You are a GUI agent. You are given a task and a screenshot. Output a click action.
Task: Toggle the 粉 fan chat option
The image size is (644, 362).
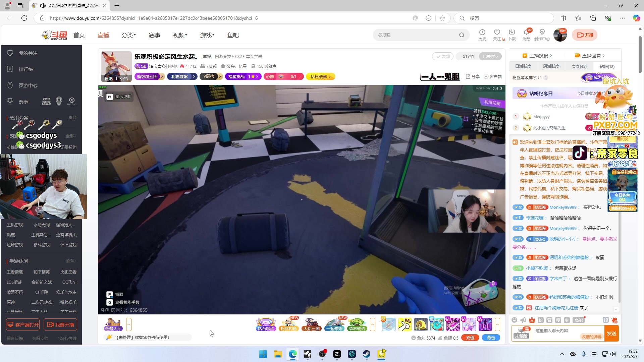point(541,320)
